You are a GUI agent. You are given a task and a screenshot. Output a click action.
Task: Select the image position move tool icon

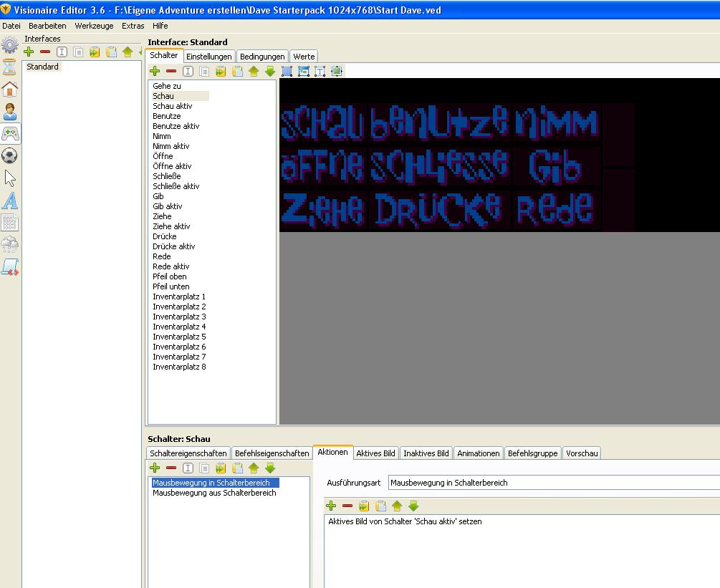coord(337,71)
